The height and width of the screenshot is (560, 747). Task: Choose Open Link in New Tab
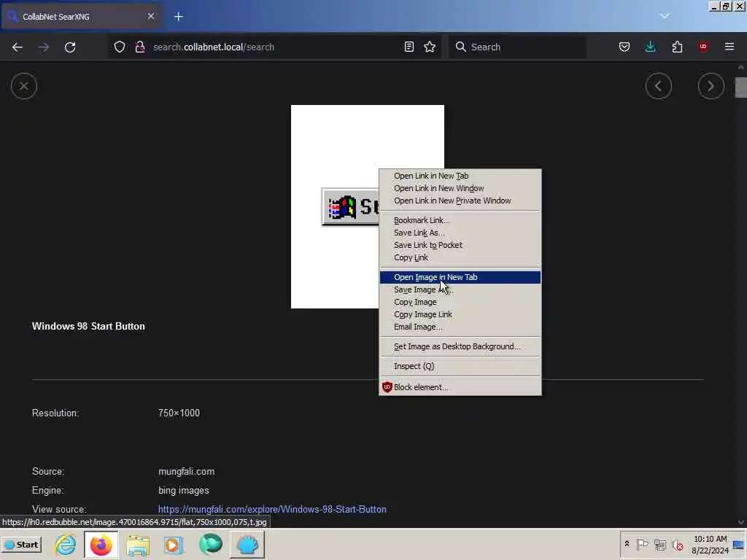460,176
